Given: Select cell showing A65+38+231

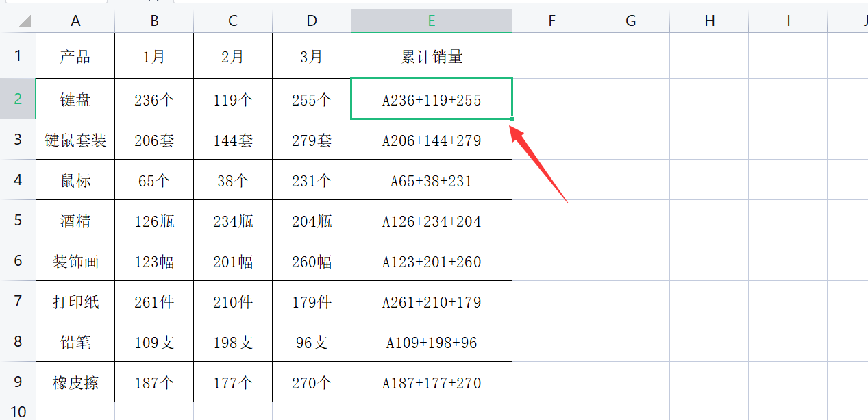Looking at the screenshot, I should pyautogui.click(x=432, y=181).
